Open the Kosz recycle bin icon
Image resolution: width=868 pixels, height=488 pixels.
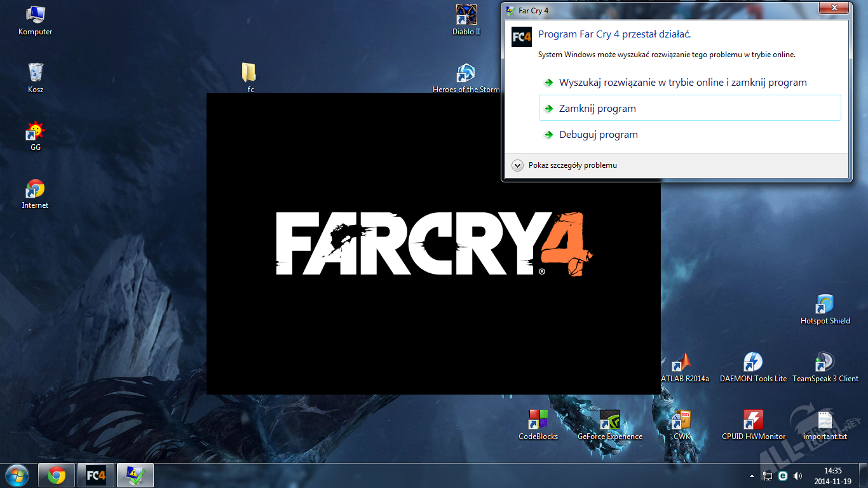pyautogui.click(x=36, y=73)
